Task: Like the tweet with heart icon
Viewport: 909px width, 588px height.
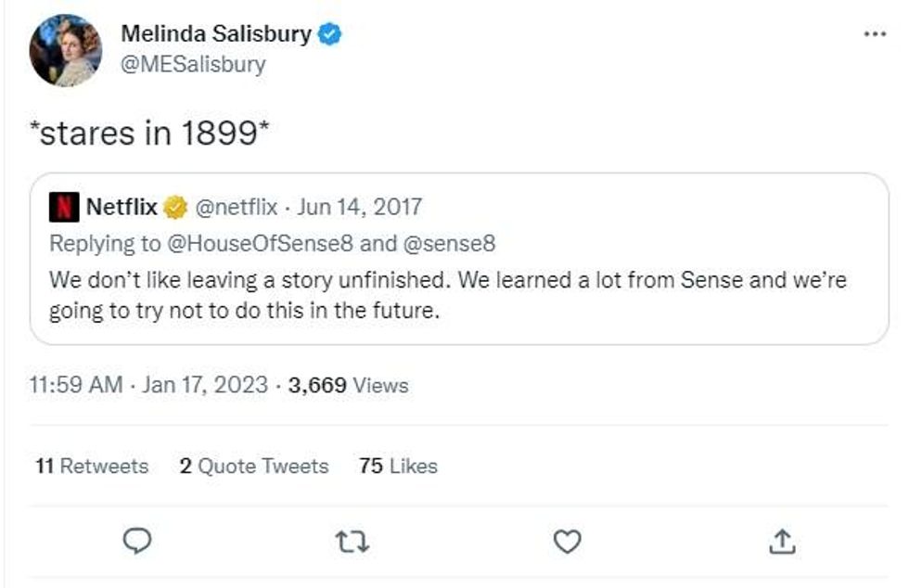Action: click(x=567, y=541)
